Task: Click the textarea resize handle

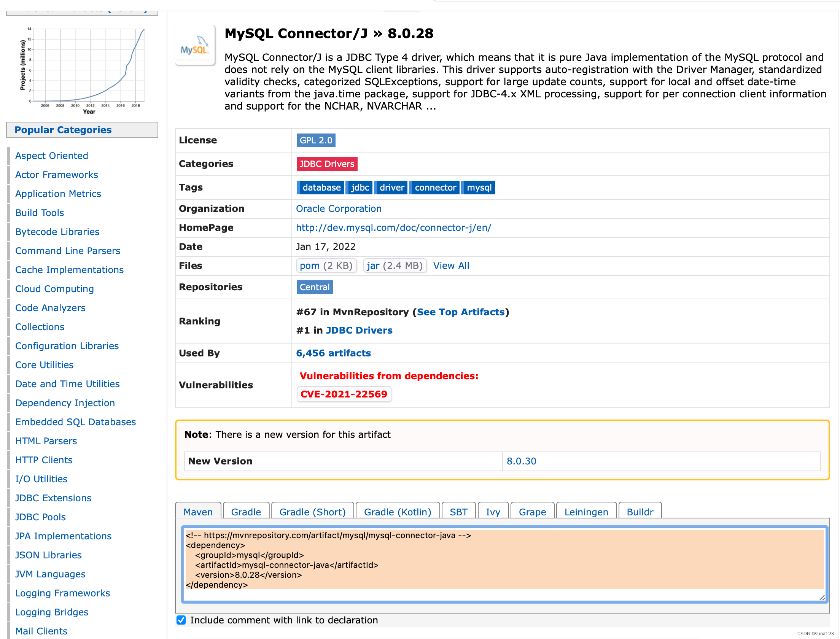Action: pos(822,598)
